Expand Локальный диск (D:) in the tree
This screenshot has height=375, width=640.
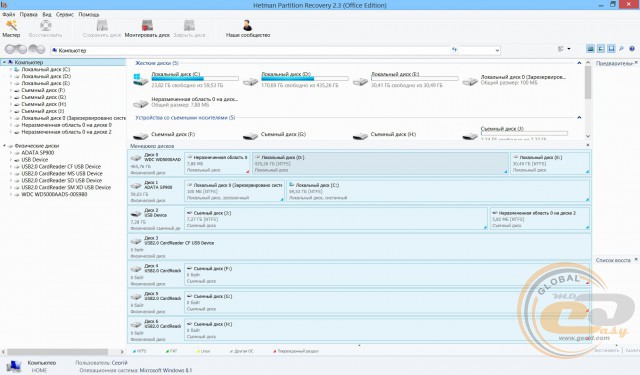pos(11,76)
